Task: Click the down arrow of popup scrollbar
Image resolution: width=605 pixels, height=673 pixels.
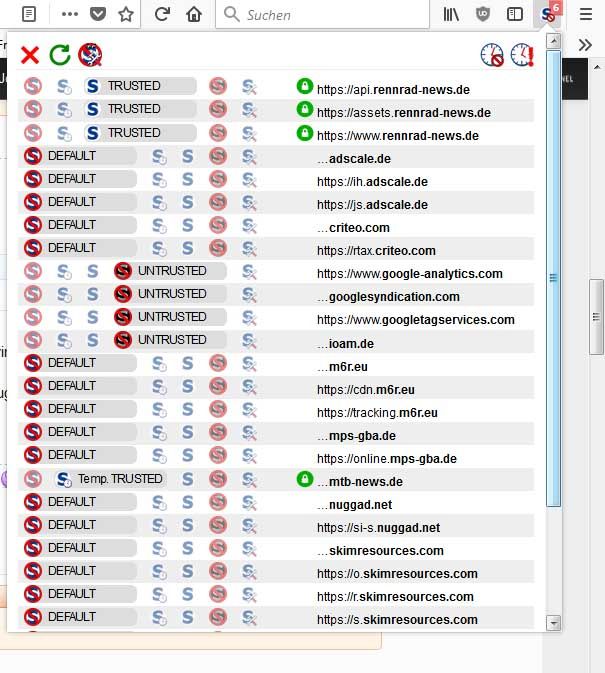Action: tap(554, 623)
